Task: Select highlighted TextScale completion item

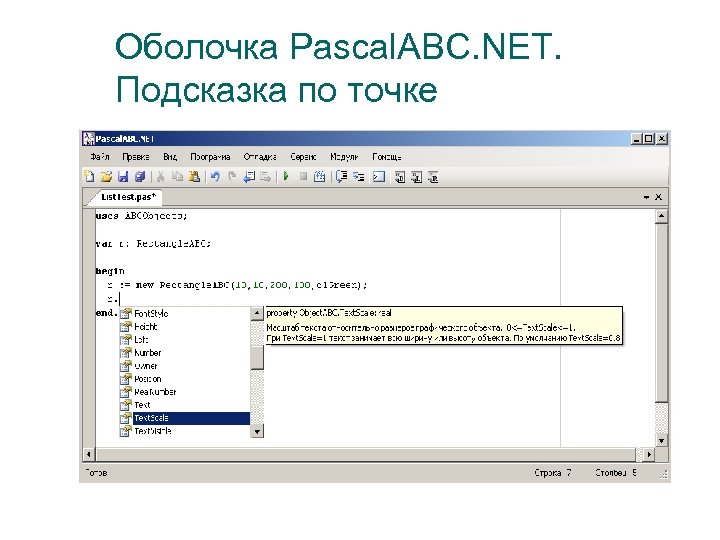Action: point(185,418)
